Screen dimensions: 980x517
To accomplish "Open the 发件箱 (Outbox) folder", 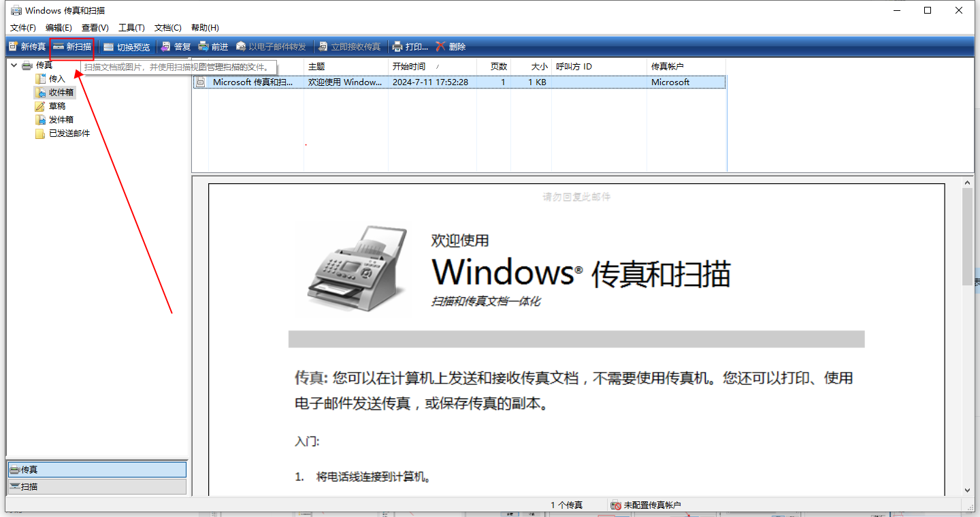I will (61, 120).
